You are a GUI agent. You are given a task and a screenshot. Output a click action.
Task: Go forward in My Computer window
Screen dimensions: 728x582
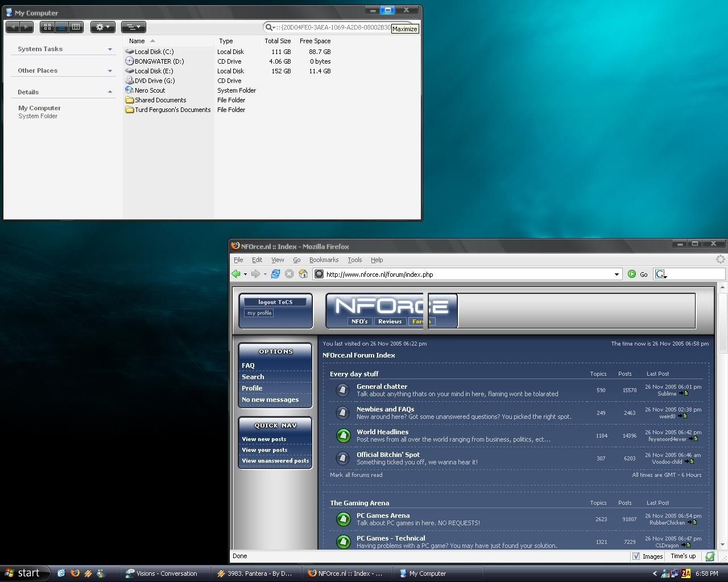coord(27,27)
